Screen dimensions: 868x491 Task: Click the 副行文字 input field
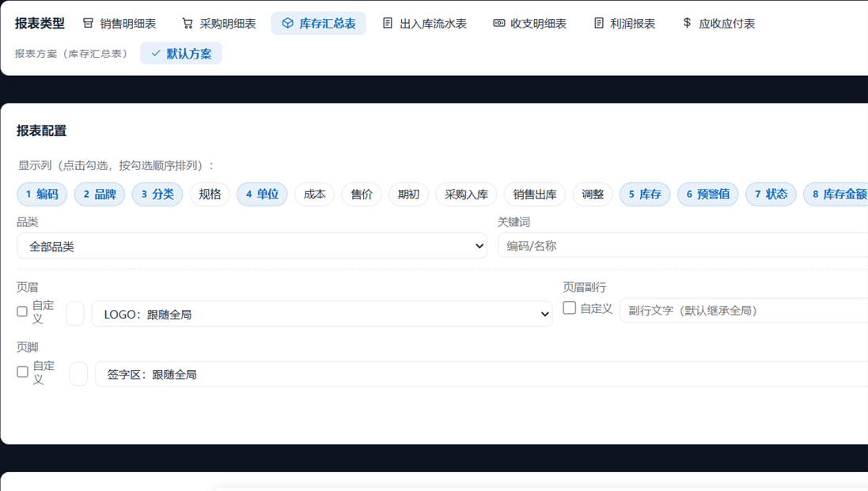[744, 310]
